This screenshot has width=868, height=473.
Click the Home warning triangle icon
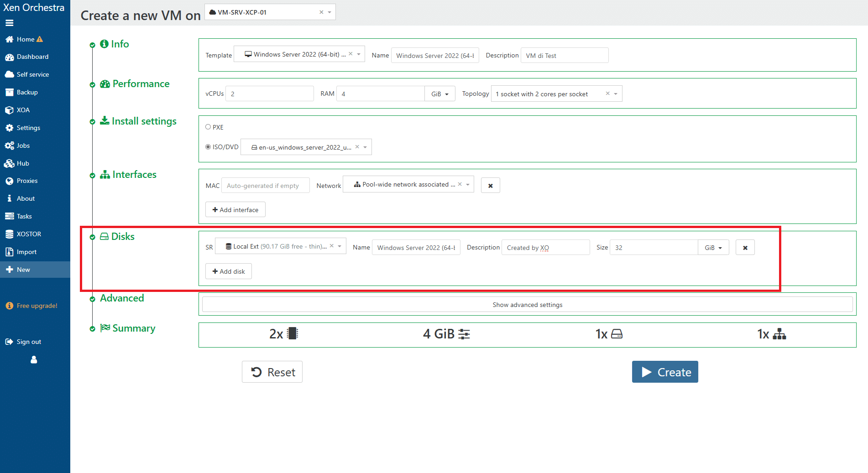pos(40,39)
